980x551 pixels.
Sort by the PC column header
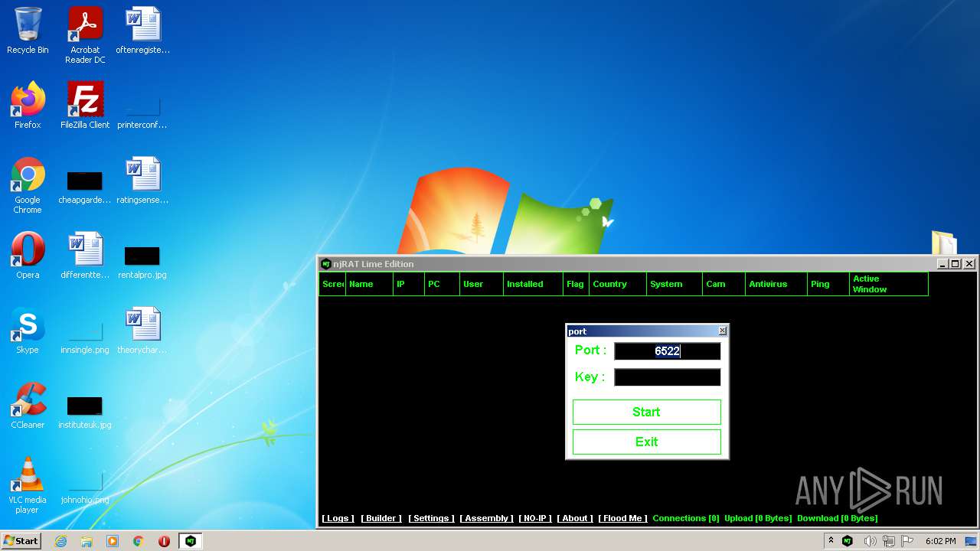[x=442, y=284]
